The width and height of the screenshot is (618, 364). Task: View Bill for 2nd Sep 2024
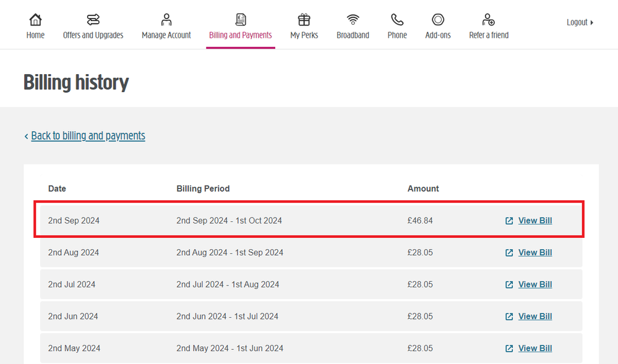pyautogui.click(x=534, y=221)
